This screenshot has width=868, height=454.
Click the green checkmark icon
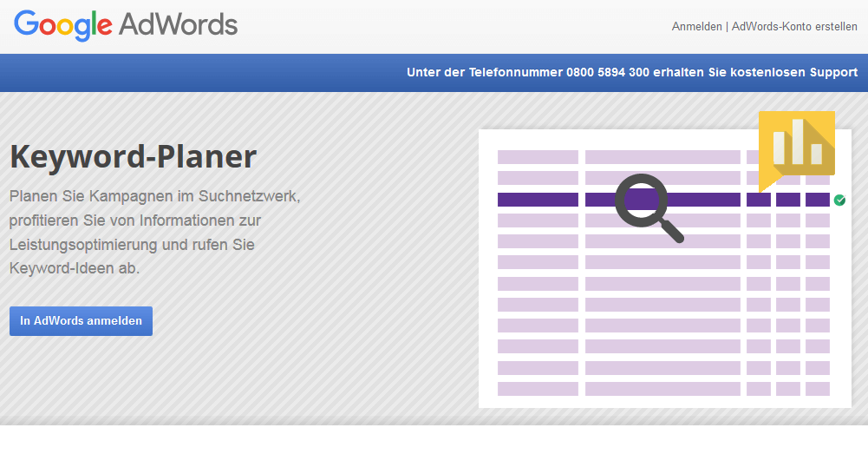tap(839, 201)
